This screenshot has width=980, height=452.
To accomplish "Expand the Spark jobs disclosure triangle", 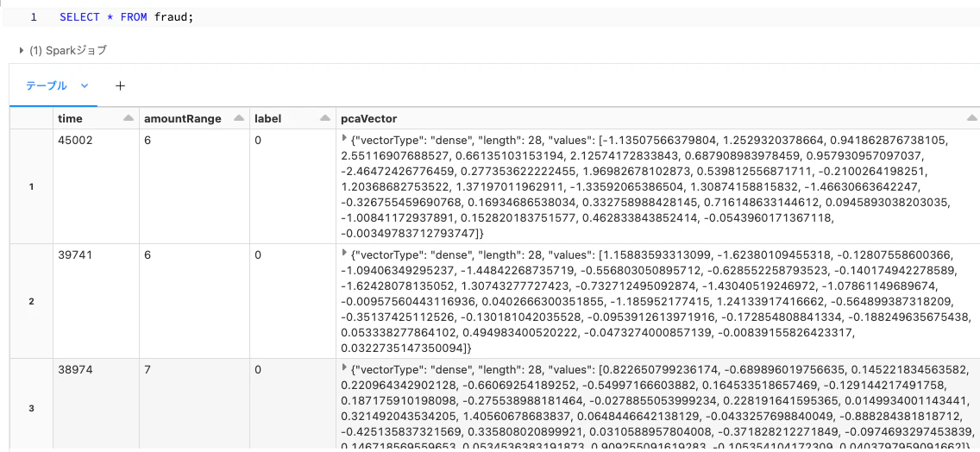I will pos(22,51).
